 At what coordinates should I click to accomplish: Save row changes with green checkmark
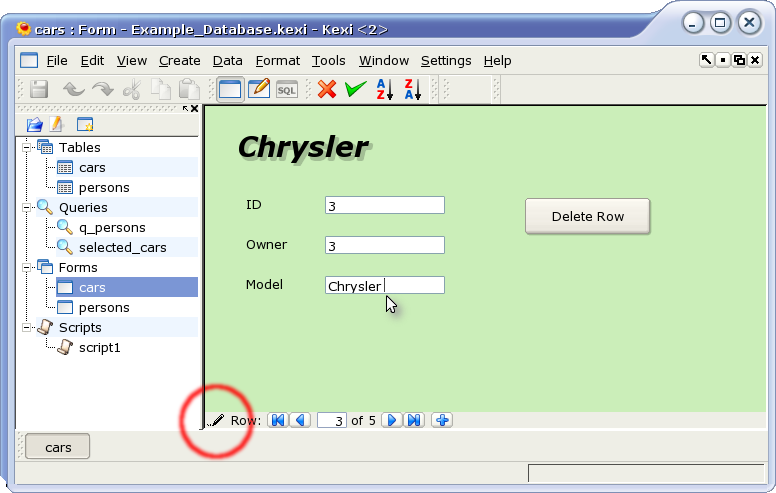coord(355,89)
